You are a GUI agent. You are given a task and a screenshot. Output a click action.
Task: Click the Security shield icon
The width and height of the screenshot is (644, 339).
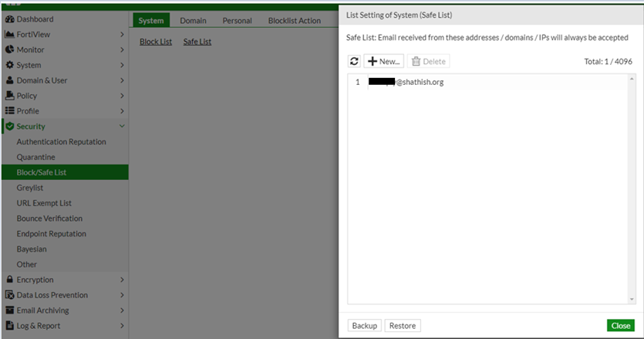point(10,127)
